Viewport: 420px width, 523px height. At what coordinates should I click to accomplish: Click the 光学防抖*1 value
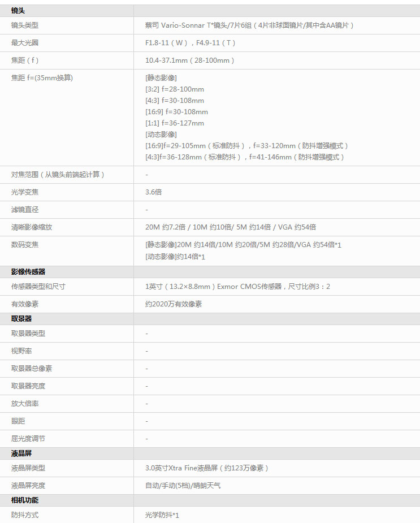click(162, 515)
